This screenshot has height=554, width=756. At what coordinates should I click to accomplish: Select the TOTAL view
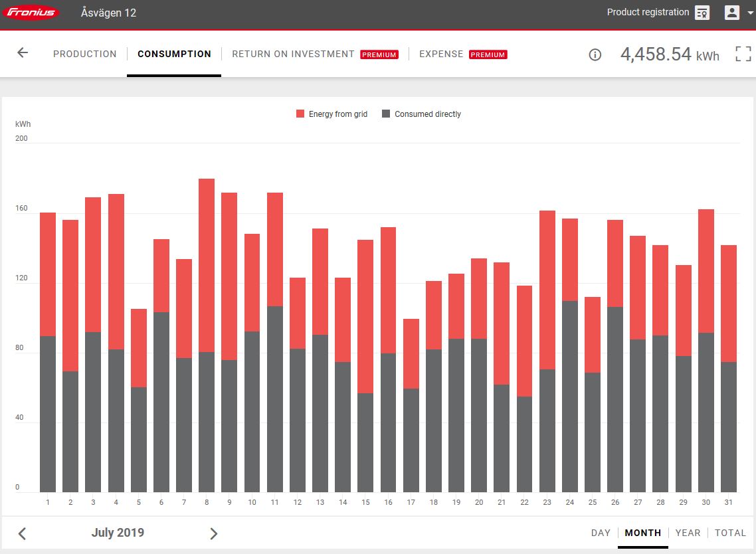(x=730, y=533)
